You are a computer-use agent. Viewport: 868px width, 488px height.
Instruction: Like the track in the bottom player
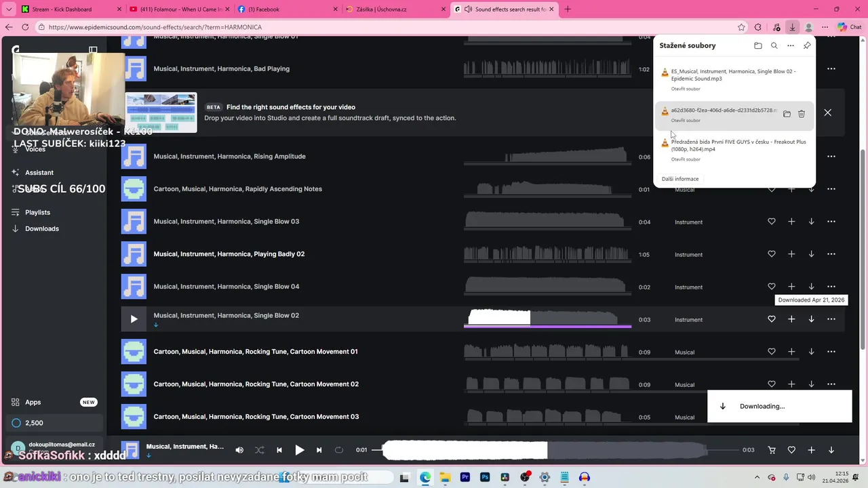click(x=791, y=450)
